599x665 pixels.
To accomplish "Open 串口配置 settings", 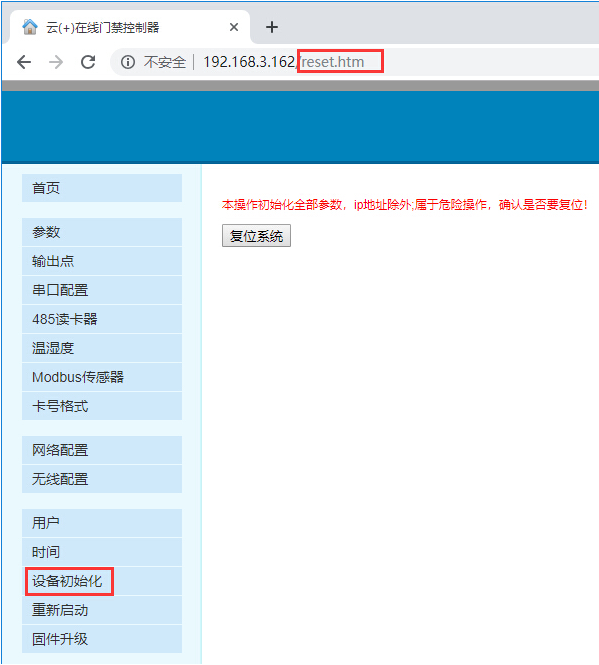I will pyautogui.click(x=102, y=290).
